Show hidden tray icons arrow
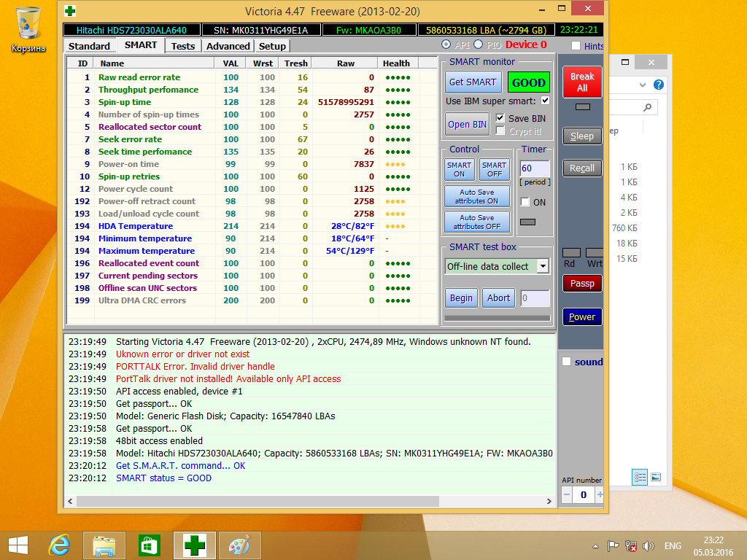 (595, 546)
